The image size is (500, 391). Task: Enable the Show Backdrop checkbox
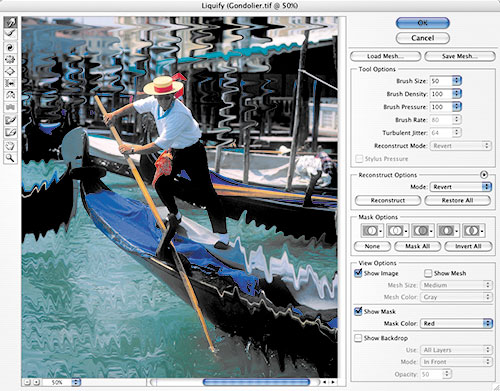(358, 338)
